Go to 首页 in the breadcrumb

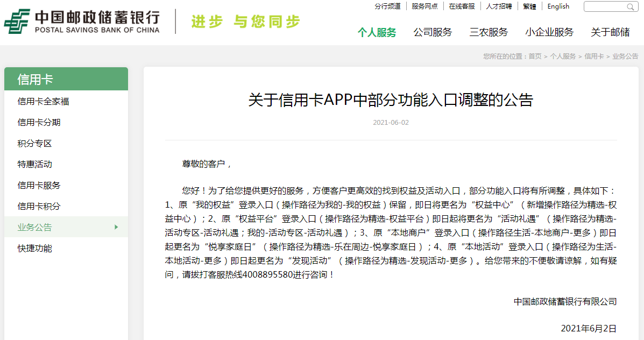tap(535, 56)
